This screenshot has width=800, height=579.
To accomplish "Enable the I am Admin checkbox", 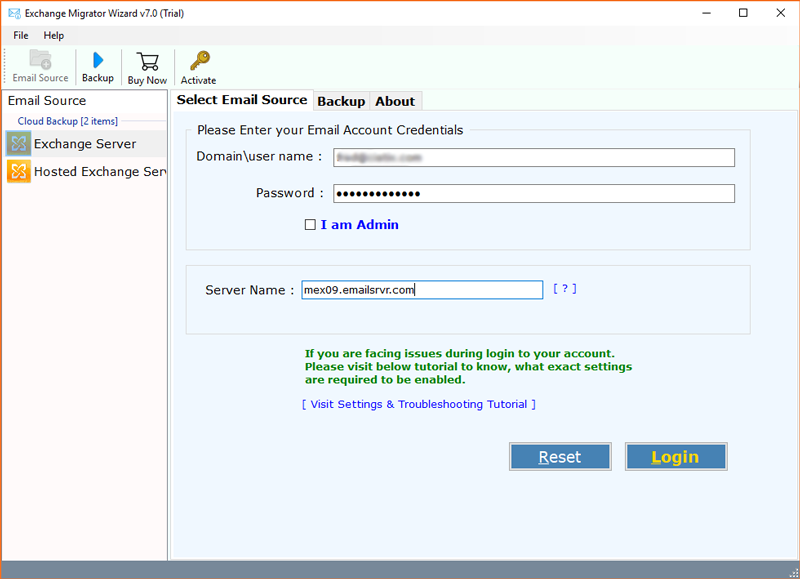I will [x=310, y=224].
